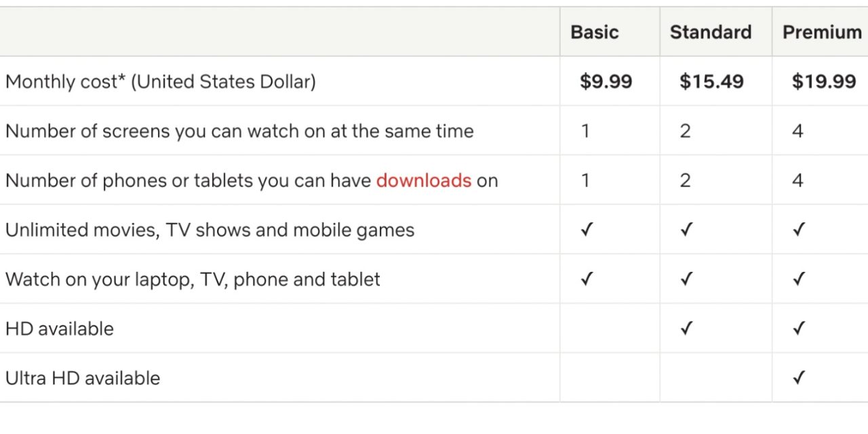Image resolution: width=868 pixels, height=434 pixels.
Task: Click Standard downloads device count of 2
Action: [685, 180]
